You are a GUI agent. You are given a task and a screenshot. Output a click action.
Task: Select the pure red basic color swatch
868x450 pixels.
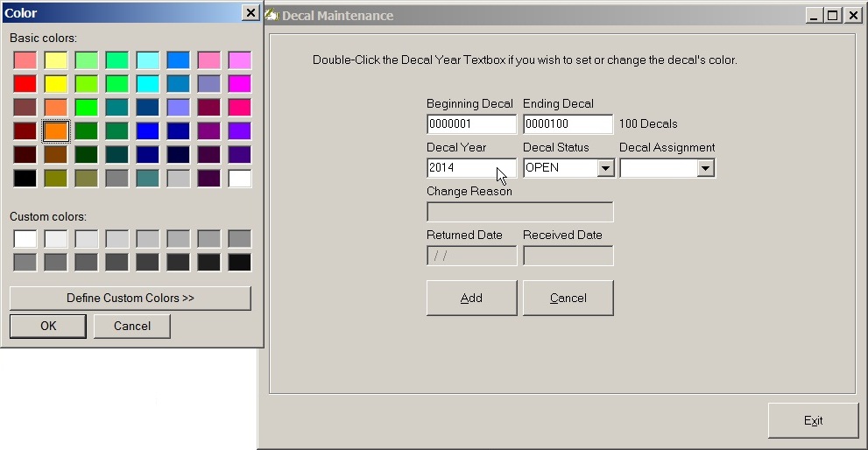point(25,84)
